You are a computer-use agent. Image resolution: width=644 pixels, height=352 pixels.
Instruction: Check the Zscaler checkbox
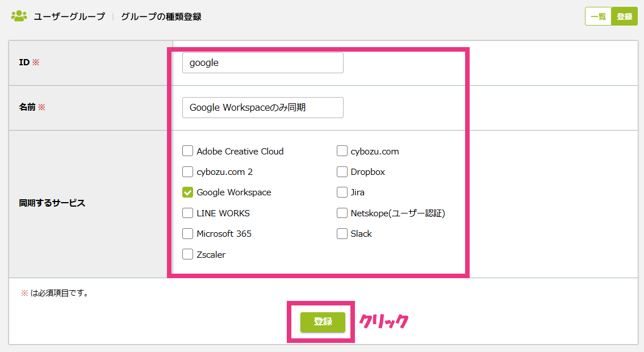(188, 254)
